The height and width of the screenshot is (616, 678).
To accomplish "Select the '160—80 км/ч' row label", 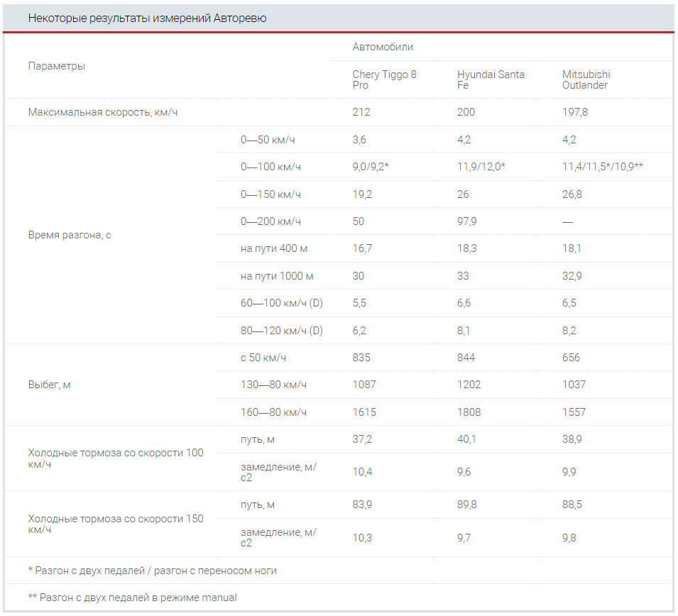I will coord(274,412).
